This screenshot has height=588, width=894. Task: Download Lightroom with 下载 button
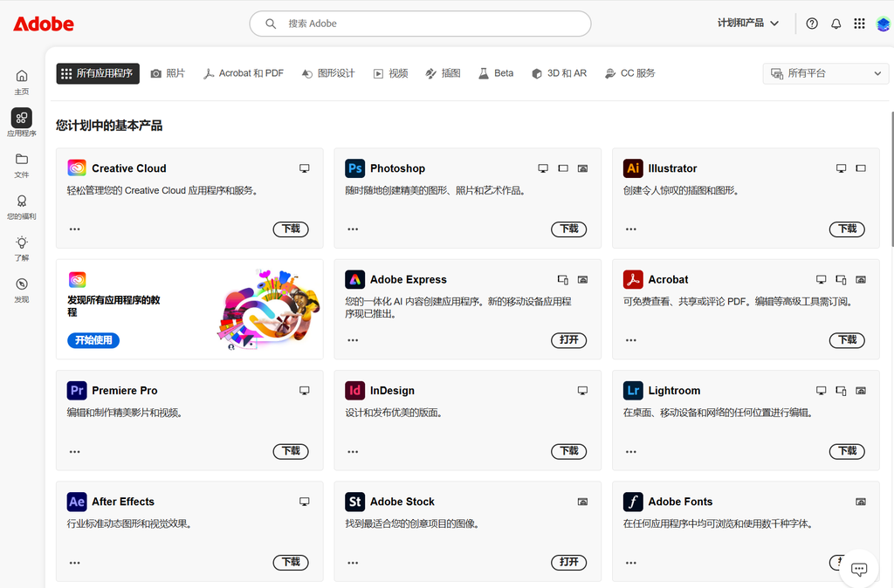(847, 451)
